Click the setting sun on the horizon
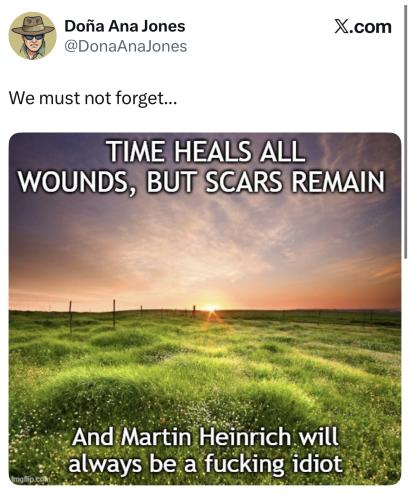This screenshot has height=500, width=410. pyautogui.click(x=211, y=308)
